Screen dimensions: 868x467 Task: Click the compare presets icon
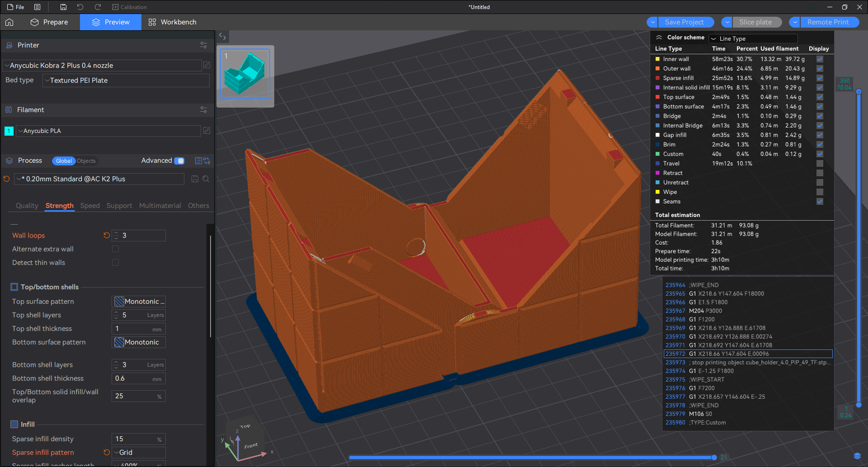[207, 161]
